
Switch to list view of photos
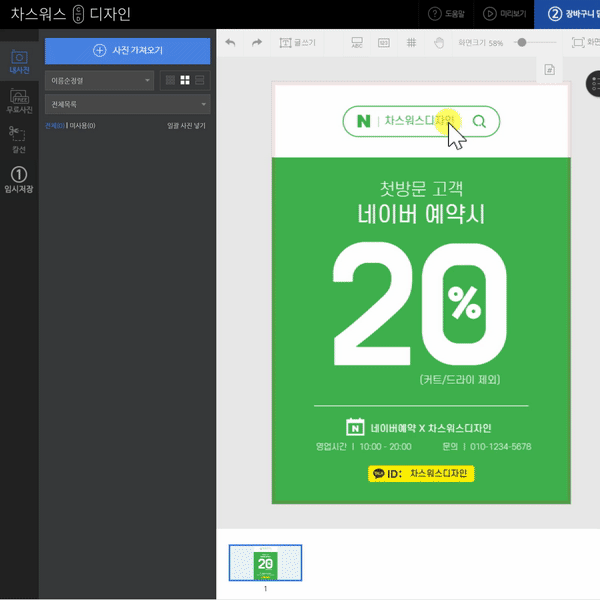tap(200, 80)
